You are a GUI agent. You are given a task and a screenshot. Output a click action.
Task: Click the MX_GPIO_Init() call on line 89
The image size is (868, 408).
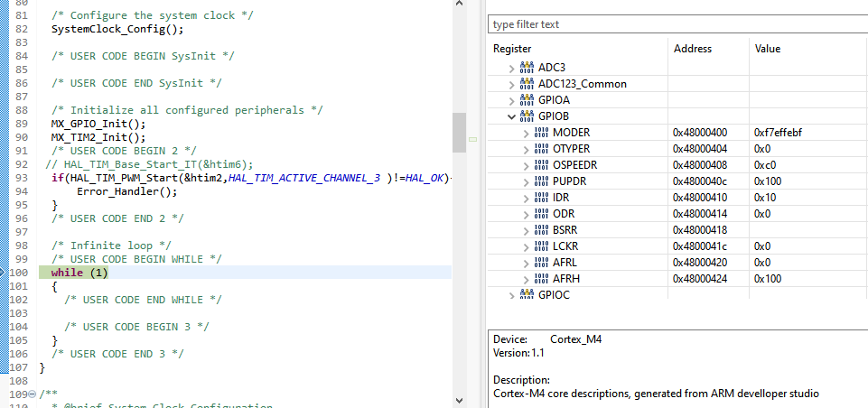coord(98,124)
